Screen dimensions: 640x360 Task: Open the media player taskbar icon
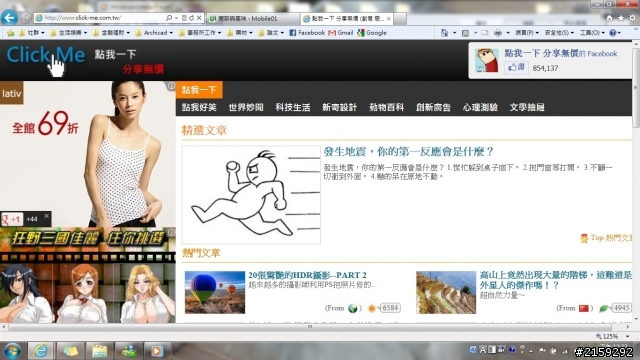[158, 351]
